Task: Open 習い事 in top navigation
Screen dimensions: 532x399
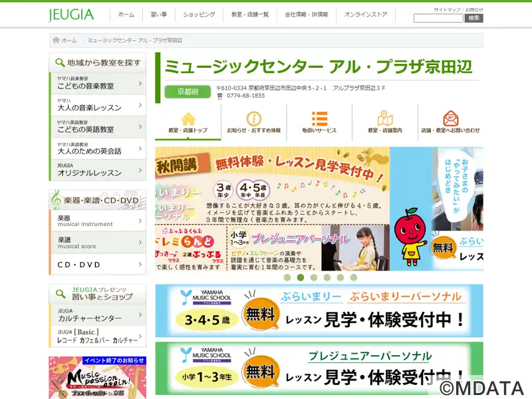Action: click(x=159, y=15)
